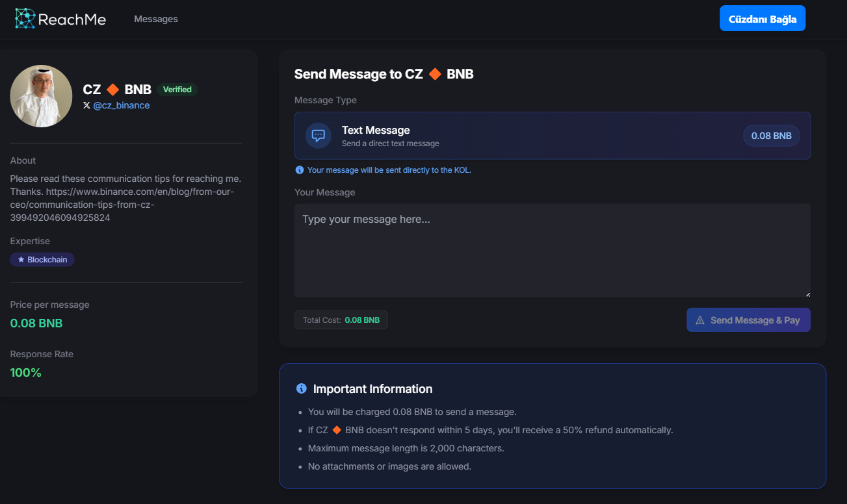This screenshot has height=504, width=847.
Task: Click the ReachMe network logo icon
Action: pyautogui.click(x=25, y=18)
